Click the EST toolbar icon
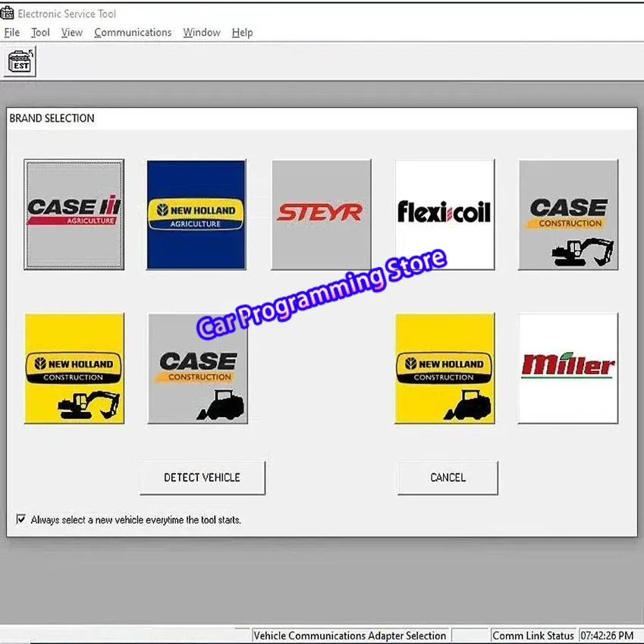644x644 pixels. pos(20,61)
